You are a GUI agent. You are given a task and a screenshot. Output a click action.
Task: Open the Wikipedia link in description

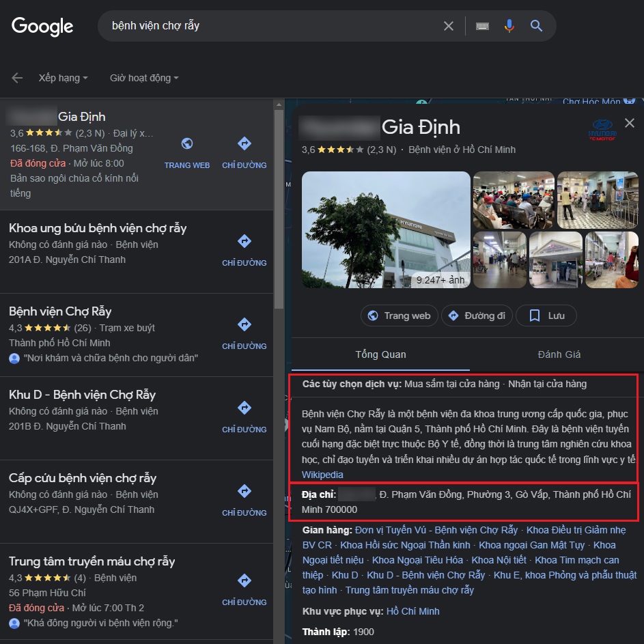coord(322,475)
